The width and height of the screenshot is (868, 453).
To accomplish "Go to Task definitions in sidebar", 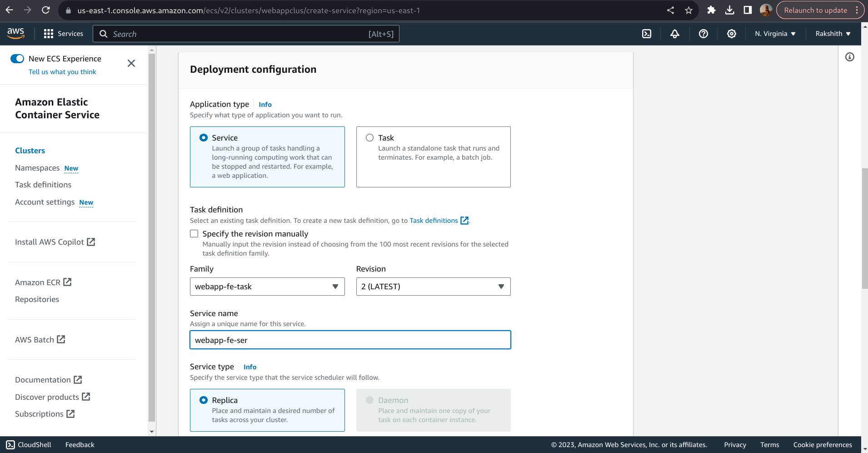I will click(43, 185).
